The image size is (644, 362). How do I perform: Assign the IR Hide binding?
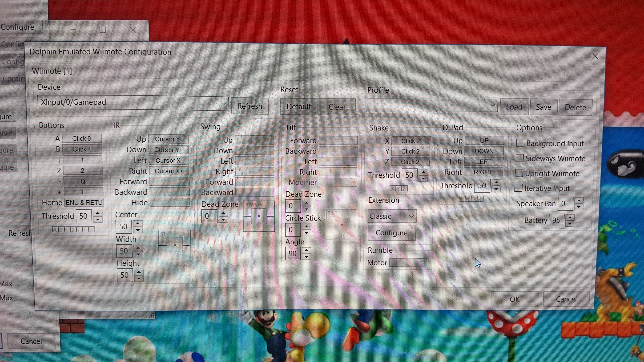point(170,203)
